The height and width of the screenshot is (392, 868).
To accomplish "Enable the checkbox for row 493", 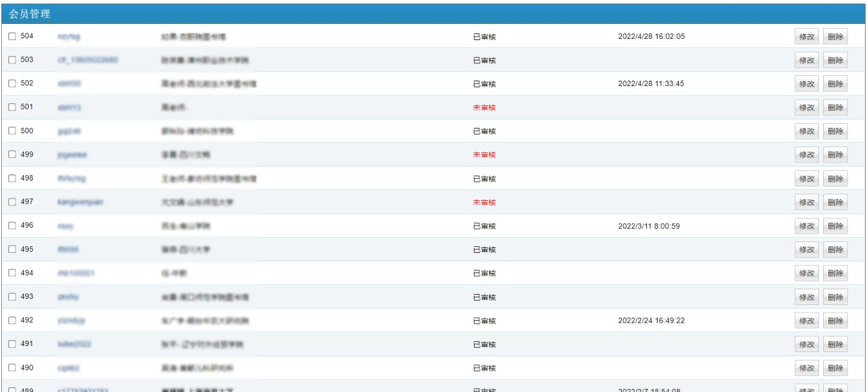I will click(13, 297).
